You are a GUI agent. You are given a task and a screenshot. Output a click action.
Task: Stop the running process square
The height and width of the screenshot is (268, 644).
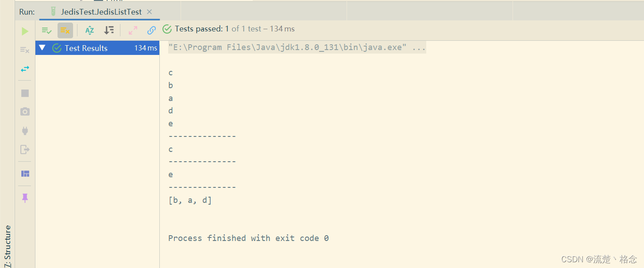click(x=25, y=93)
